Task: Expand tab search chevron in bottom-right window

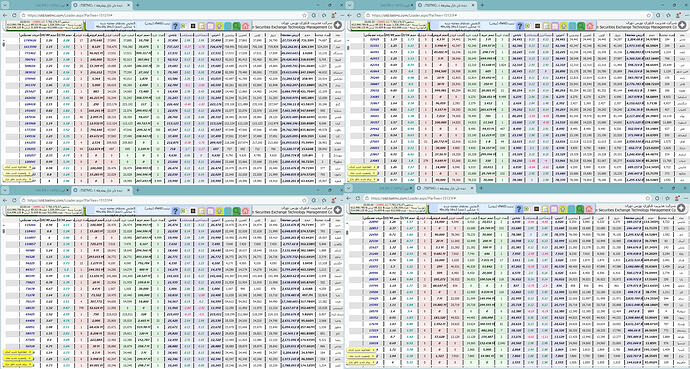Action: pyautogui.click(x=349, y=188)
